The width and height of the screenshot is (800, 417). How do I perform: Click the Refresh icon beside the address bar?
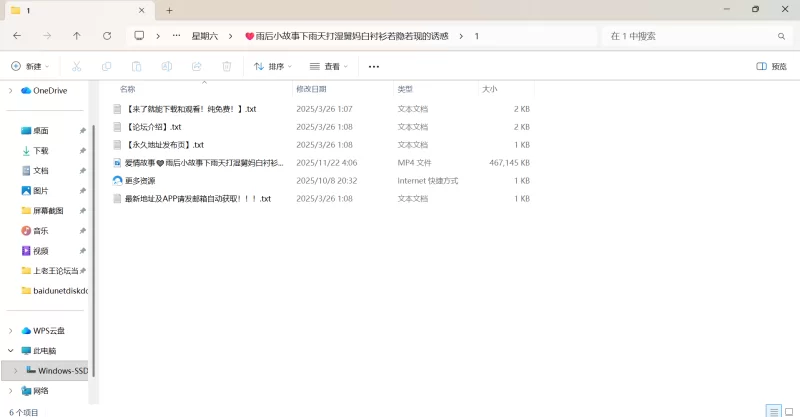pyautogui.click(x=107, y=35)
